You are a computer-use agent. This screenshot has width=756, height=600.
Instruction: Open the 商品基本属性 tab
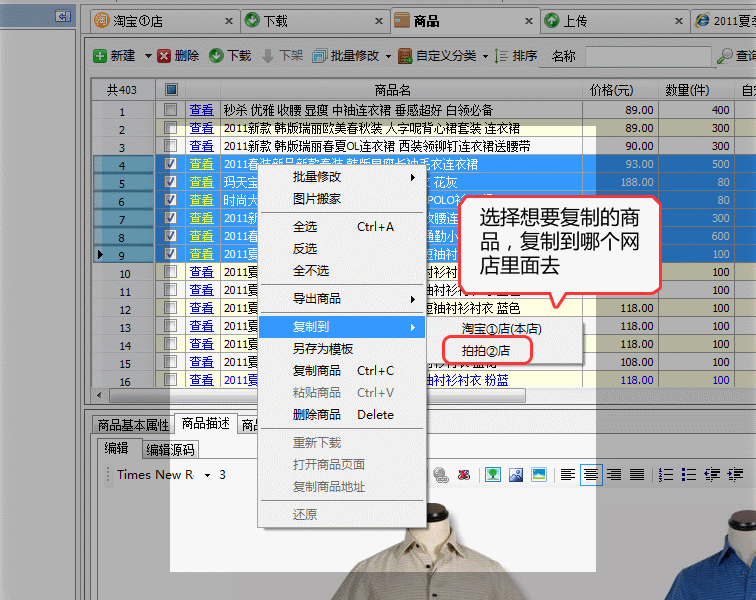pos(133,425)
